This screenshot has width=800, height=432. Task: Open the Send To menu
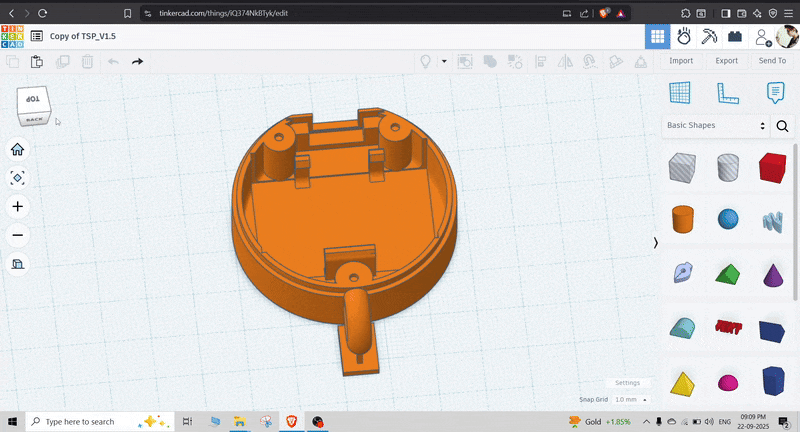(x=772, y=61)
